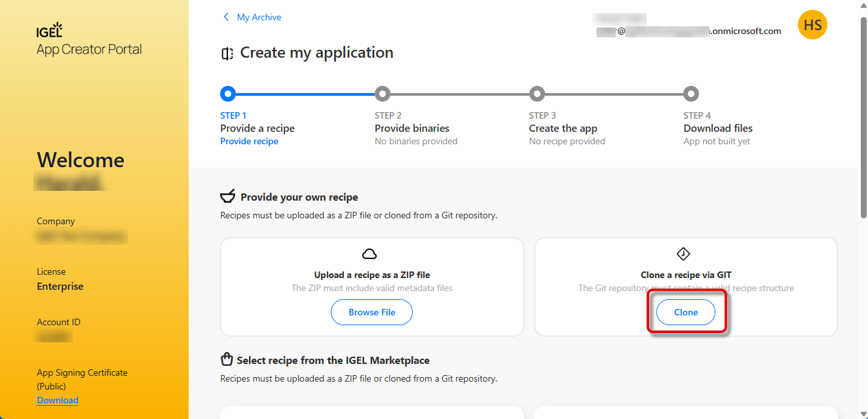The width and height of the screenshot is (868, 419).
Task: Select the Step 3 progress circle
Action: pos(537,94)
